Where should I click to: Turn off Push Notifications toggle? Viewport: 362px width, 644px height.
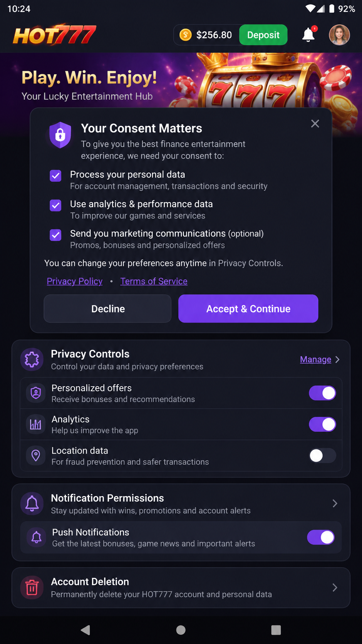point(321,537)
